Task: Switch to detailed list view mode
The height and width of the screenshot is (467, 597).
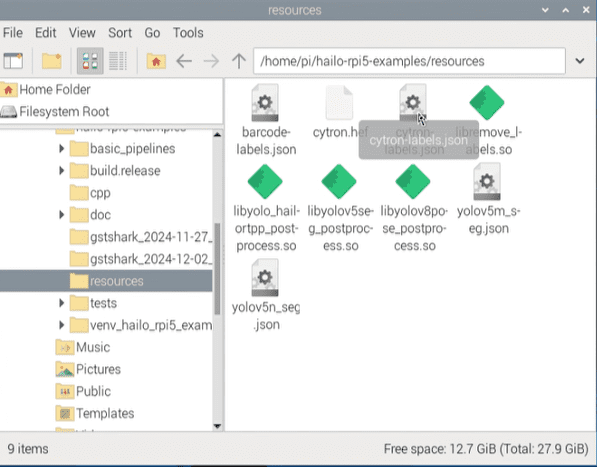Action: (118, 61)
